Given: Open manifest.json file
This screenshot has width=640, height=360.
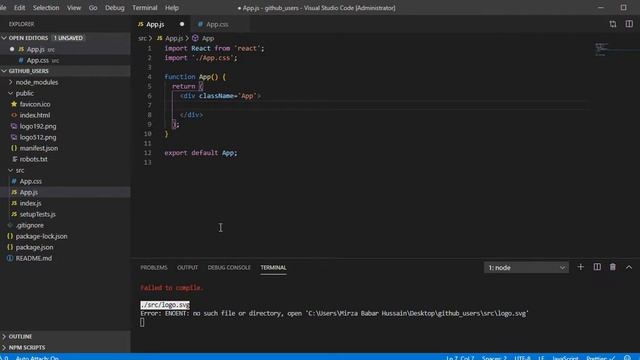Looking at the screenshot, I should tap(39, 148).
